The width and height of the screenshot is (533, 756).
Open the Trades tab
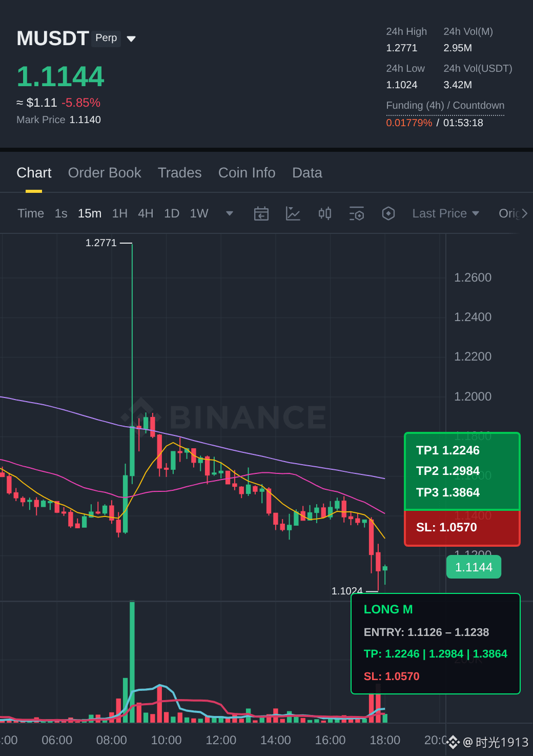[180, 173]
